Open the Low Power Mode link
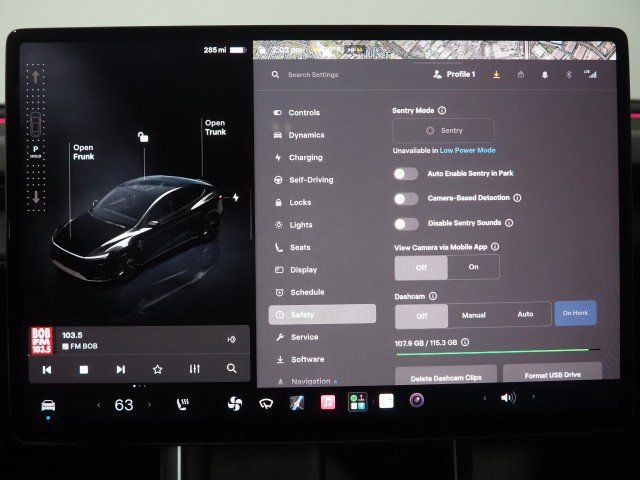Viewport: 640px width, 480px height. [467, 150]
